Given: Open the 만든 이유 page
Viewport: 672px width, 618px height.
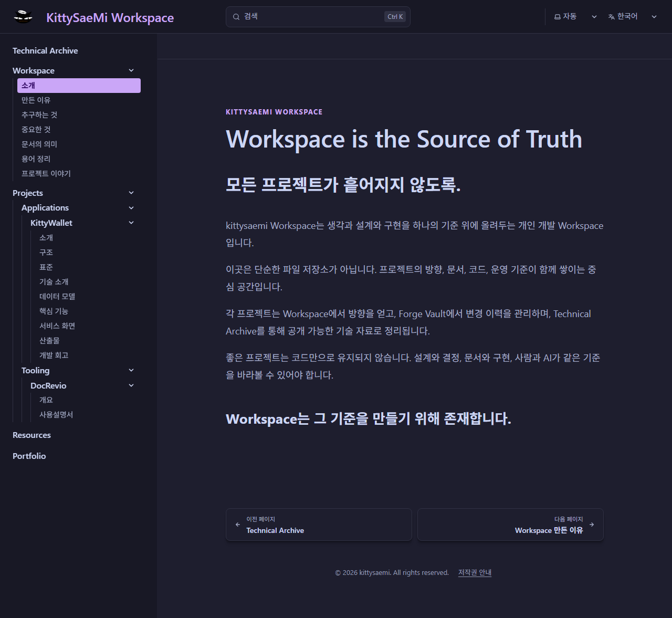Looking at the screenshot, I should click(36, 100).
